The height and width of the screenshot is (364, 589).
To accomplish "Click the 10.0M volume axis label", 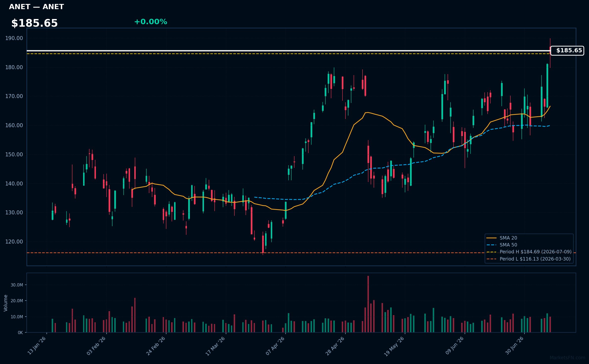I will pyautogui.click(x=17, y=317).
